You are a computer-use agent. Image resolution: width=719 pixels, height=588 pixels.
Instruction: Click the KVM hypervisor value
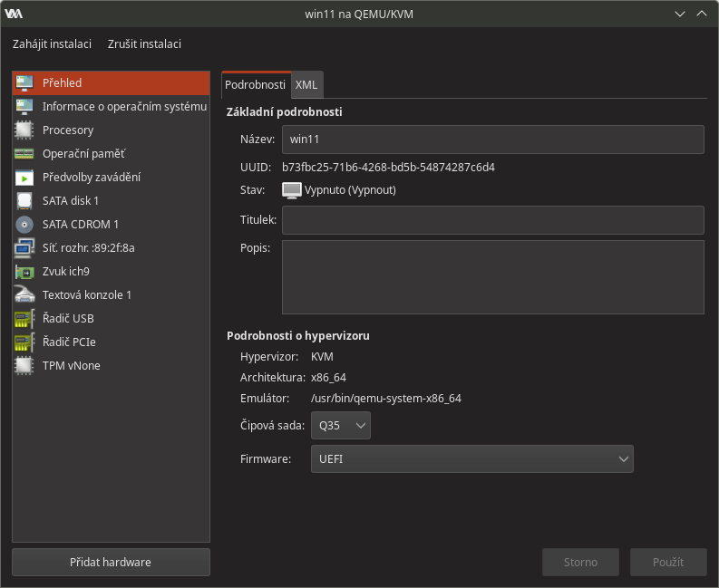point(322,357)
